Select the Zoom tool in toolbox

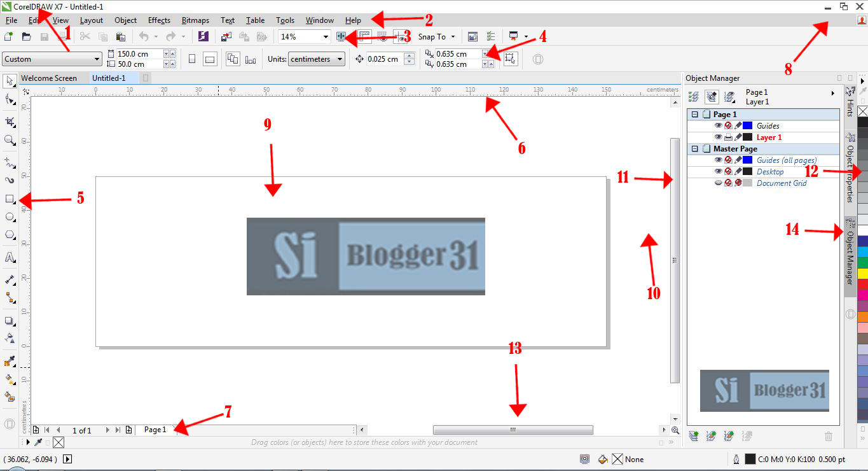10,140
